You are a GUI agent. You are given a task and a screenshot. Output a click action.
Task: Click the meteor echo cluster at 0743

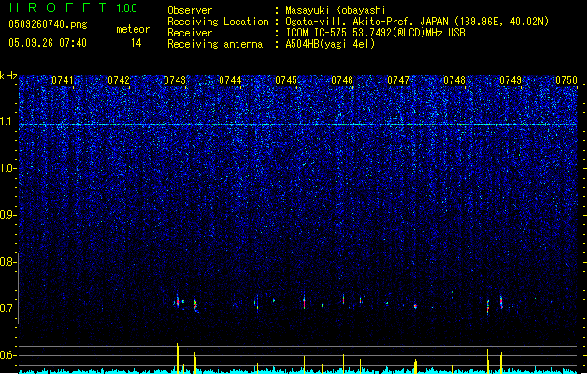[179, 302]
